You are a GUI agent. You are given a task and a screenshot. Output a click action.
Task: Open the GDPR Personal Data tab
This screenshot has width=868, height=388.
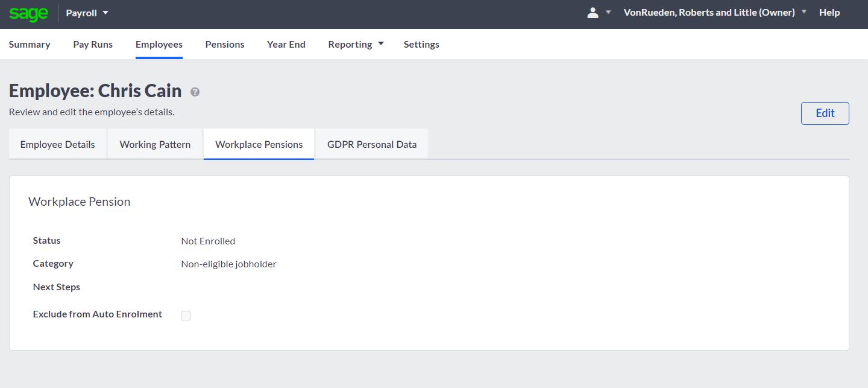tap(372, 144)
